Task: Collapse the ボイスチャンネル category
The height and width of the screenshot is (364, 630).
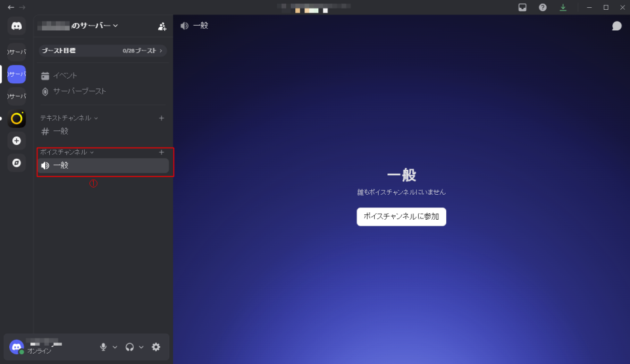Action: tap(66, 152)
